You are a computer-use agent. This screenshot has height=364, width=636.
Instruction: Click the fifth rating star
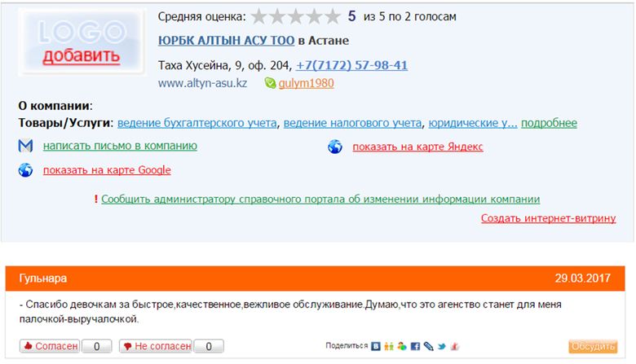(x=333, y=16)
